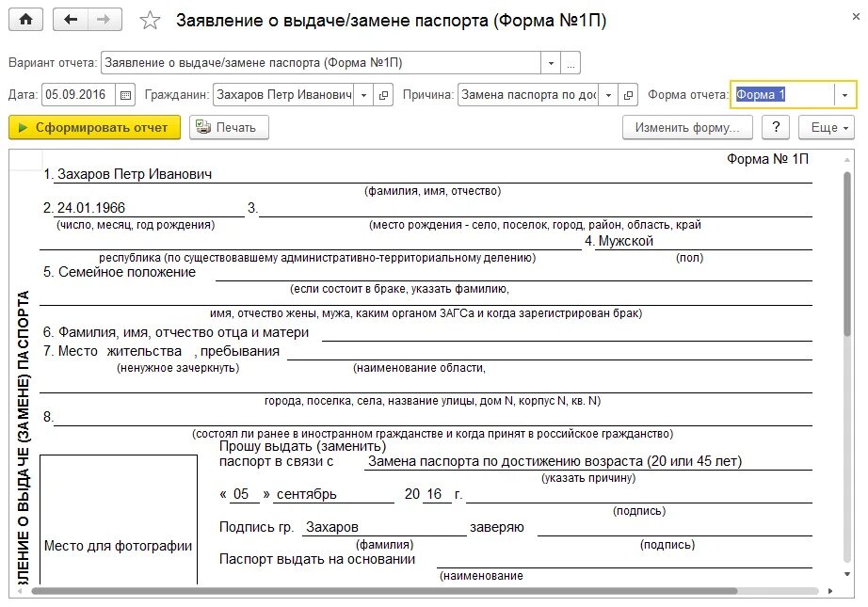Click the scroll right arrow
868x607 pixels.
(830, 591)
